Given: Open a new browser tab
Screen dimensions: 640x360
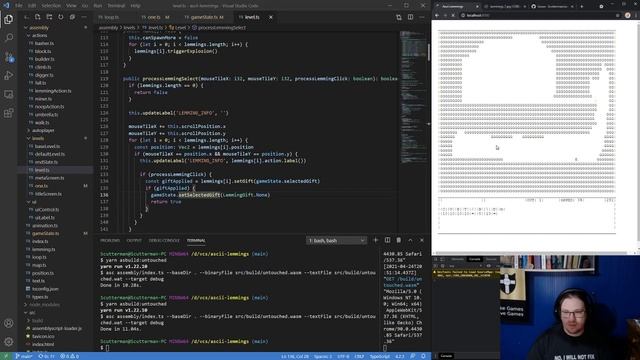Looking at the screenshot, I should (x=582, y=6).
